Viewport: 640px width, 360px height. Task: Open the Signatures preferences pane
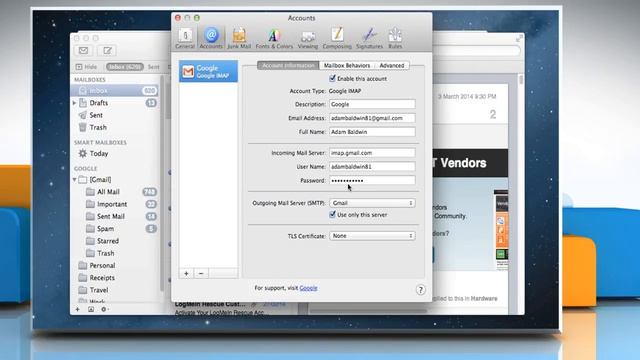coord(369,39)
